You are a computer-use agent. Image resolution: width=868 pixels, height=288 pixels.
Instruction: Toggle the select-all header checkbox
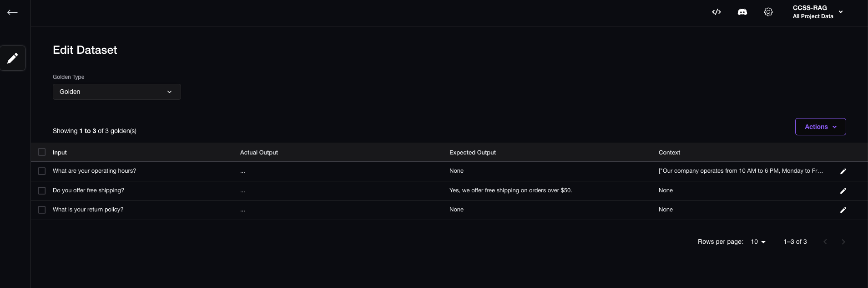pyautogui.click(x=42, y=152)
